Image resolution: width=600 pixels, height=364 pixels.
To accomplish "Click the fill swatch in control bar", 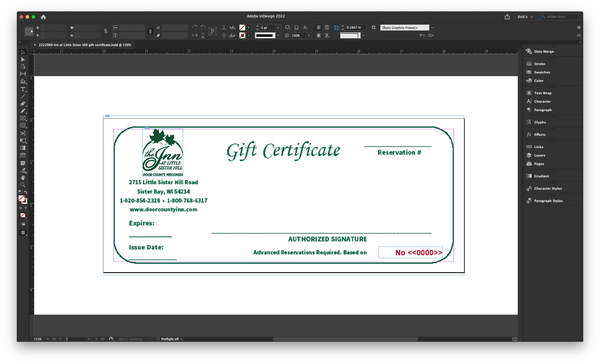I will (242, 27).
